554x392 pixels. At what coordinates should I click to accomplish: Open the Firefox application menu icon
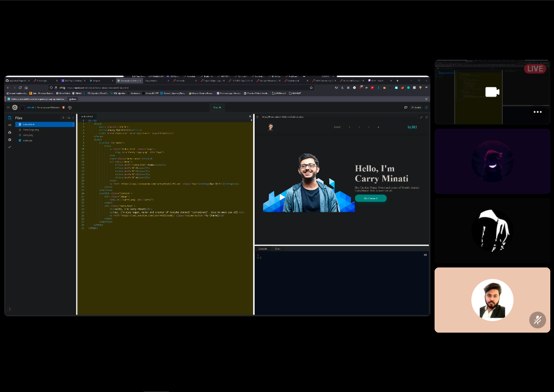(x=426, y=88)
